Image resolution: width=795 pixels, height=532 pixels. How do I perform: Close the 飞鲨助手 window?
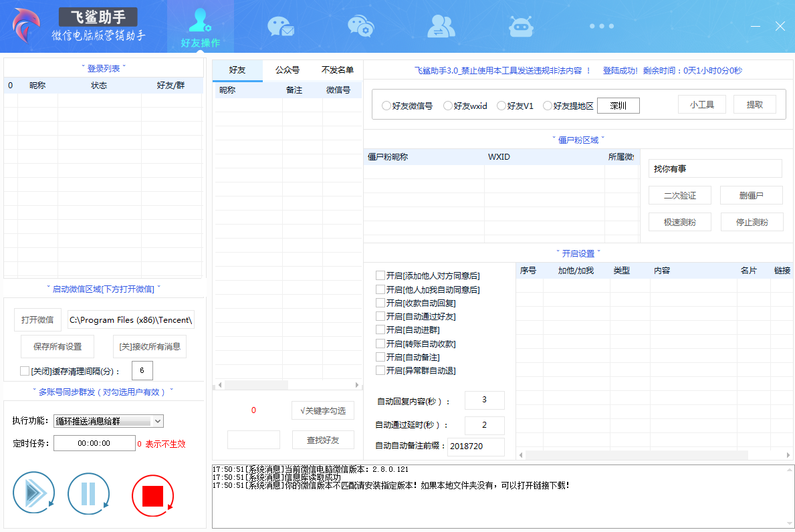pos(780,26)
